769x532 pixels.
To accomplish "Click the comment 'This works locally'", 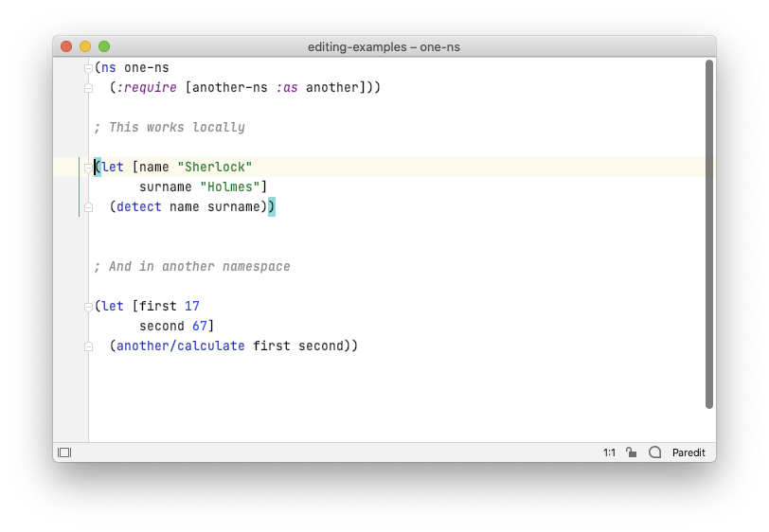I will coord(170,128).
